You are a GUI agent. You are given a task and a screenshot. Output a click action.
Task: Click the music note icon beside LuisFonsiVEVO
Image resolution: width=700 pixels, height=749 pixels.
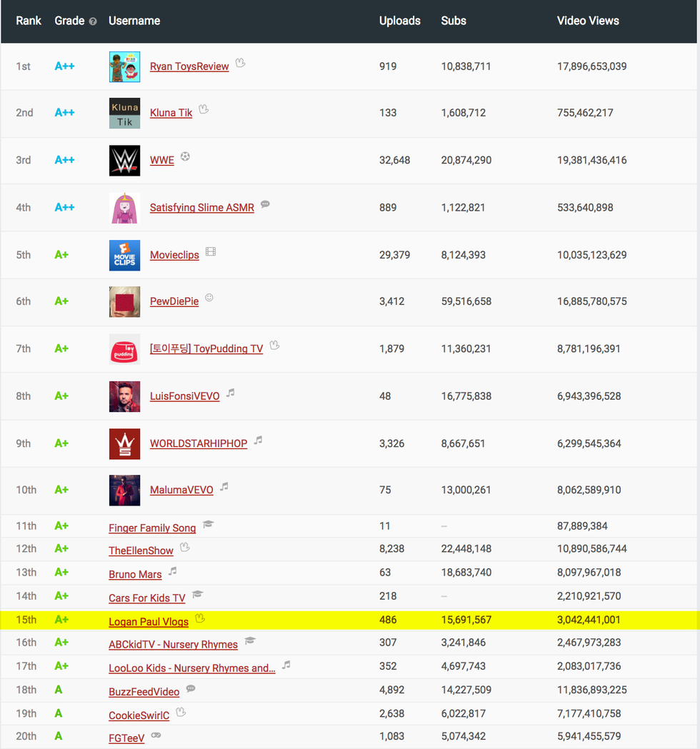coord(230,393)
